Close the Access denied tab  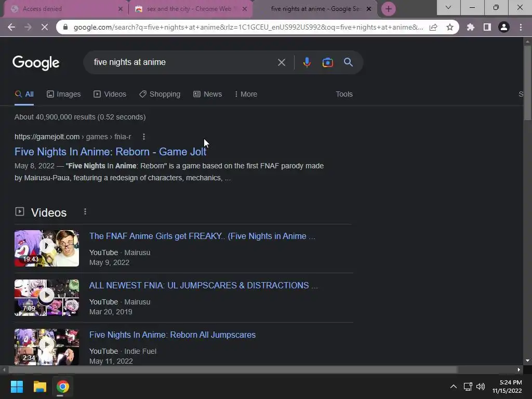(121, 9)
